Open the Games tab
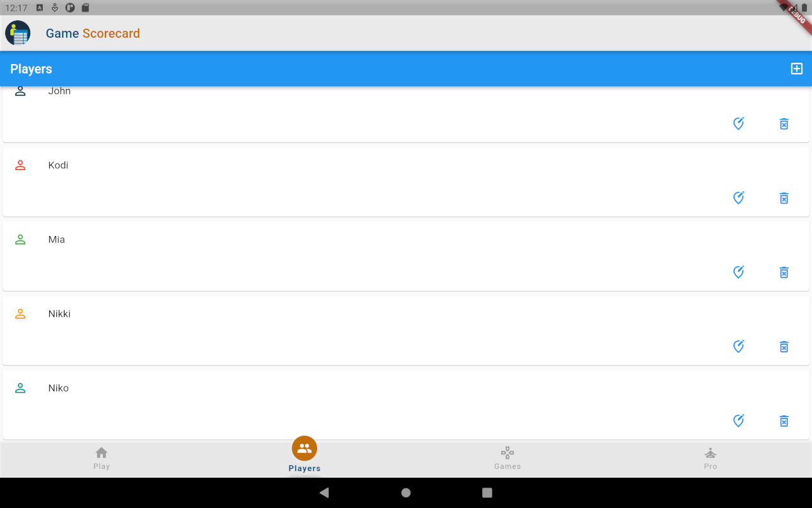 click(x=508, y=459)
